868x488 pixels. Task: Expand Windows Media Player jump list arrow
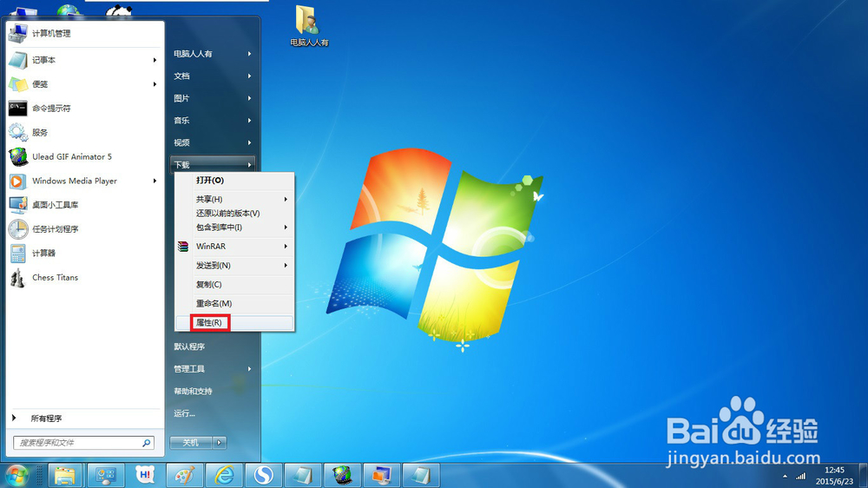(155, 181)
